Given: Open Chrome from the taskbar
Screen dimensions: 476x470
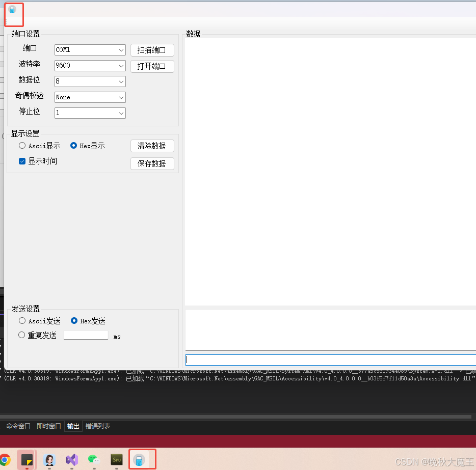Looking at the screenshot, I should (5, 460).
